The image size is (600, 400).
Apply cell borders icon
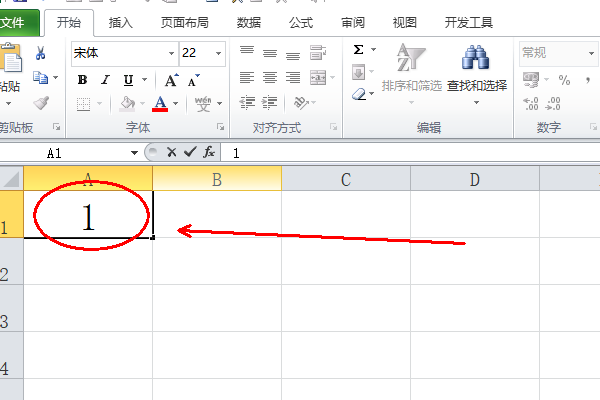pyautogui.click(x=83, y=103)
